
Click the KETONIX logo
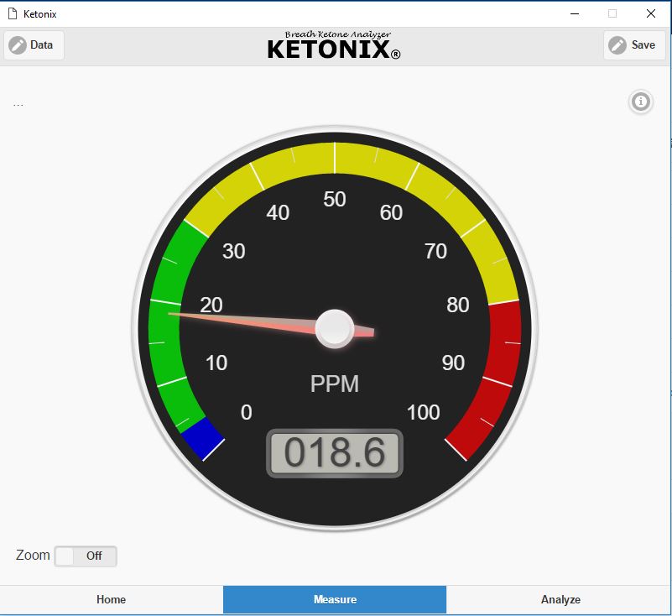coord(334,45)
